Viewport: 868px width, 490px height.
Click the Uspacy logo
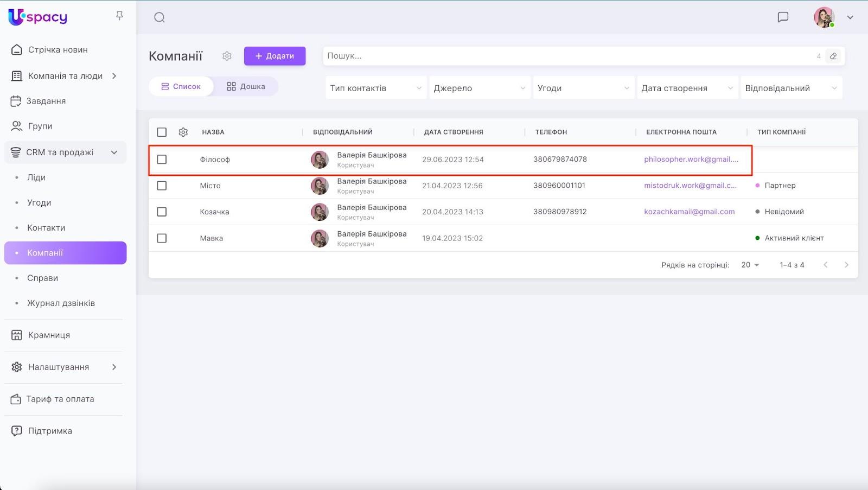pyautogui.click(x=38, y=17)
